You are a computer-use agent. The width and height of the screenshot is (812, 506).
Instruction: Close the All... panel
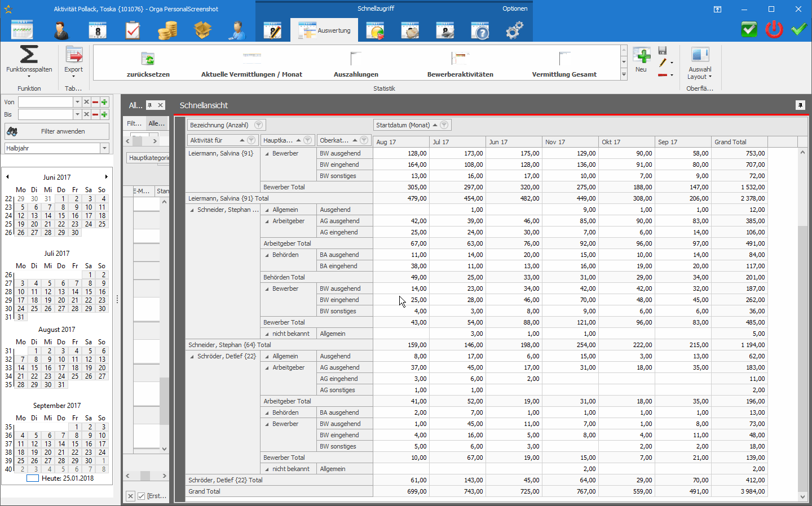point(161,105)
